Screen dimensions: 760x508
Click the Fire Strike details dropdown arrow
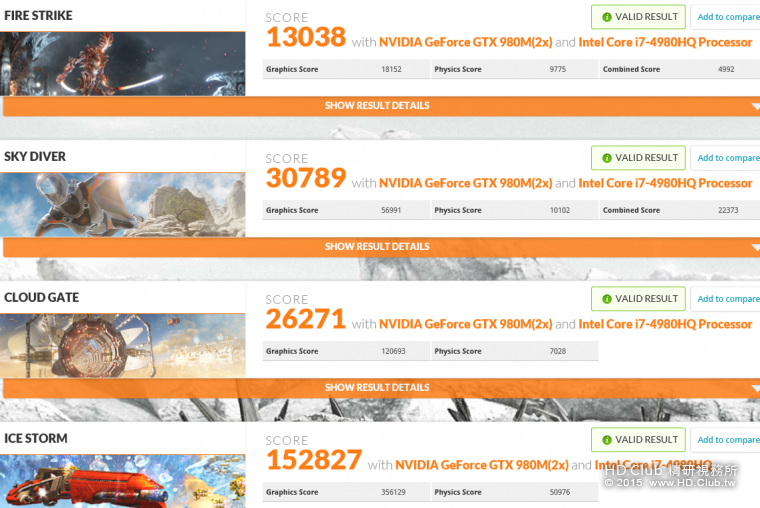pos(756,106)
